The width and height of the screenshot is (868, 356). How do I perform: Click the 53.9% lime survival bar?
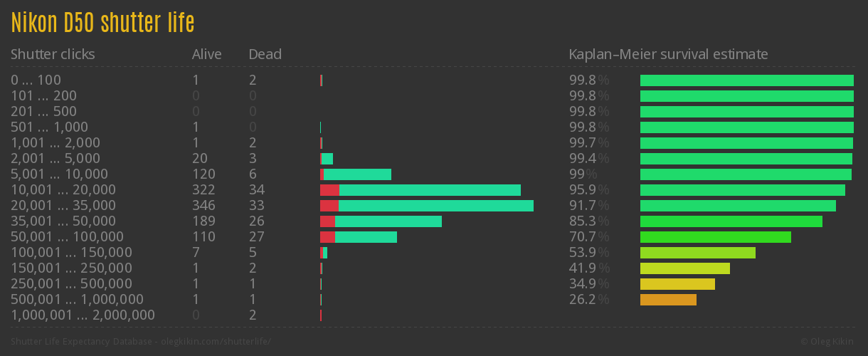point(697,253)
